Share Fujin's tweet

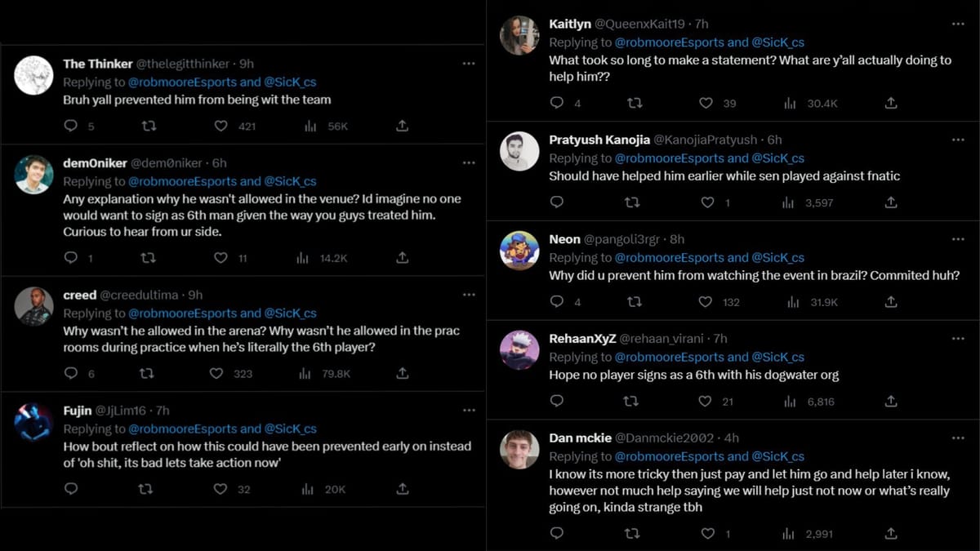point(402,489)
